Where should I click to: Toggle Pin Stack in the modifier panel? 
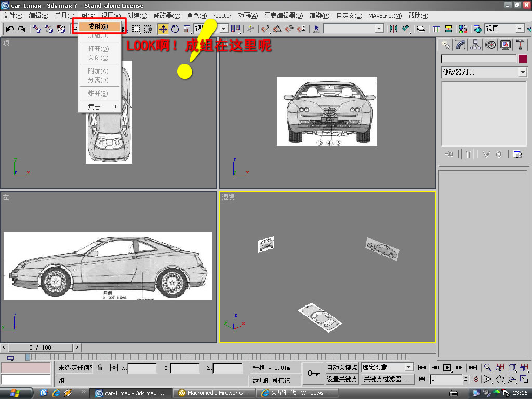tap(448, 154)
